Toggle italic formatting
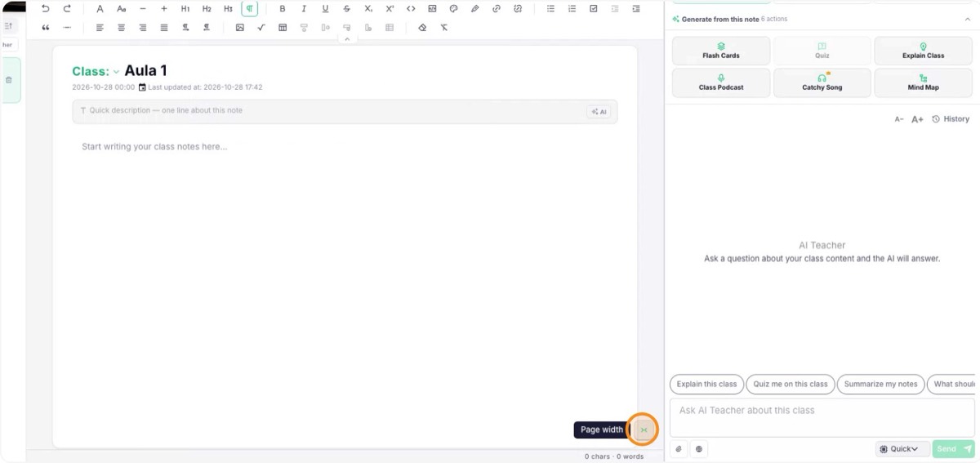 tap(304, 8)
